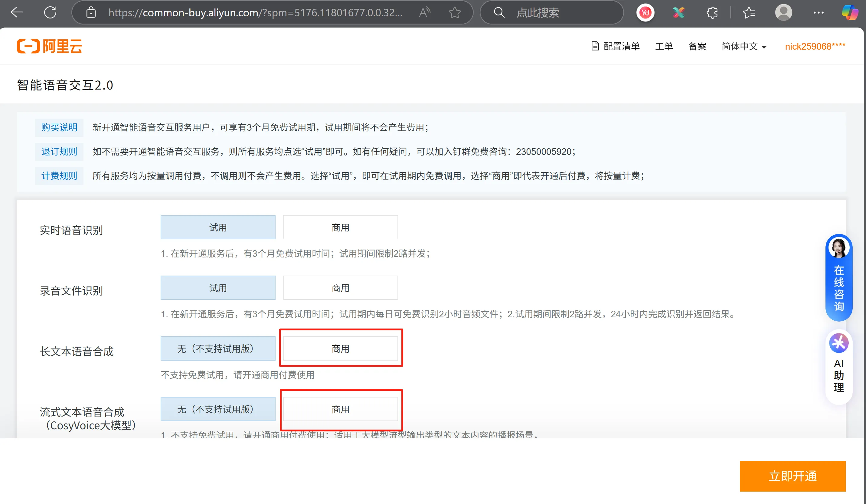This screenshot has height=504, width=866.
Task: Click the 点此搜索 search box
Action: pos(551,13)
